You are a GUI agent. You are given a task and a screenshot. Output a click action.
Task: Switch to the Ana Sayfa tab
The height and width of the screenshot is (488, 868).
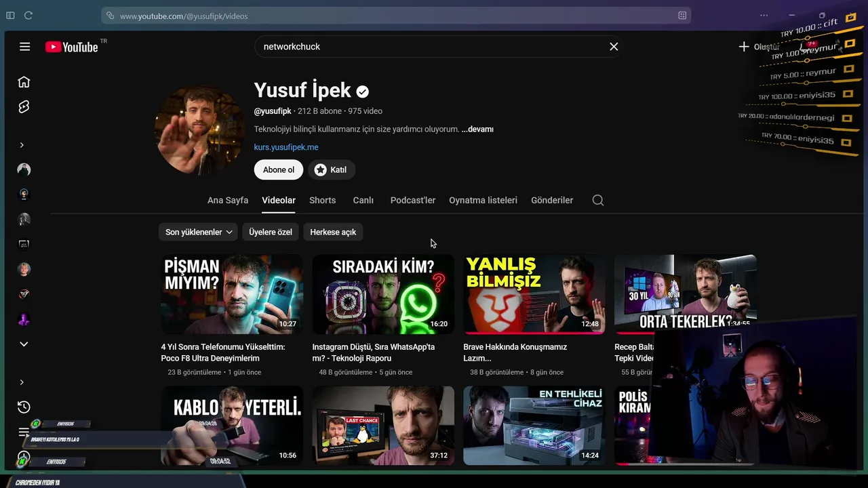tap(228, 200)
